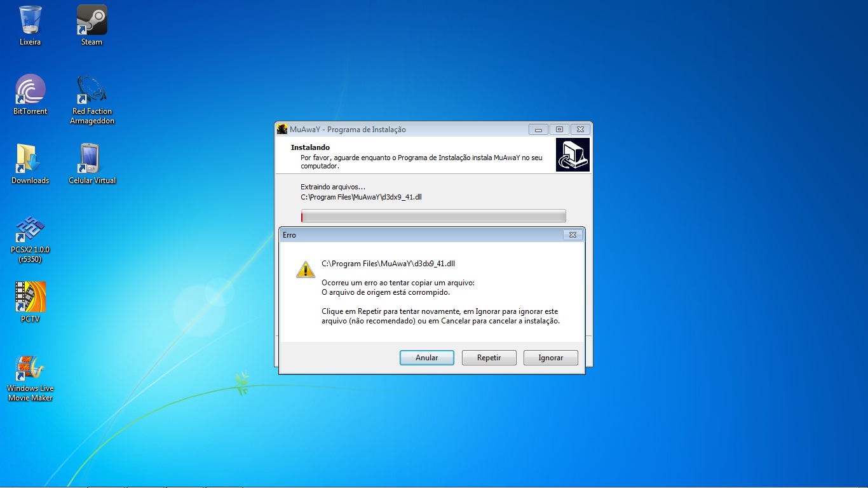868x488 pixels.
Task: Open the Downloads folder shortcut
Action: point(30,159)
